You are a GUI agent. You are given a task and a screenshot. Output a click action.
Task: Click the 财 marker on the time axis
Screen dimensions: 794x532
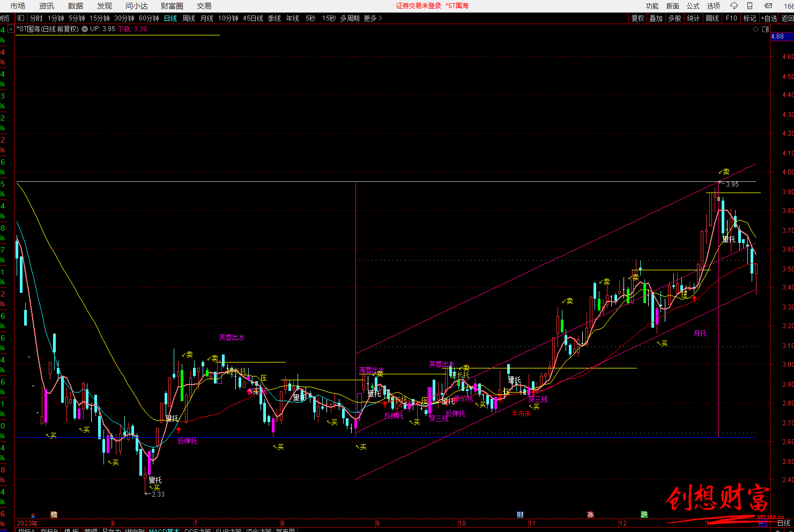point(520,515)
